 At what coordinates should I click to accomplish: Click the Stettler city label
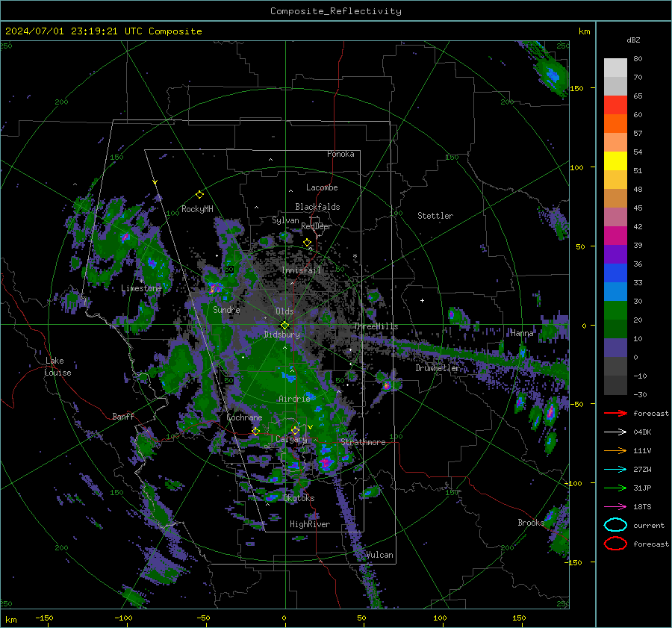(x=435, y=216)
